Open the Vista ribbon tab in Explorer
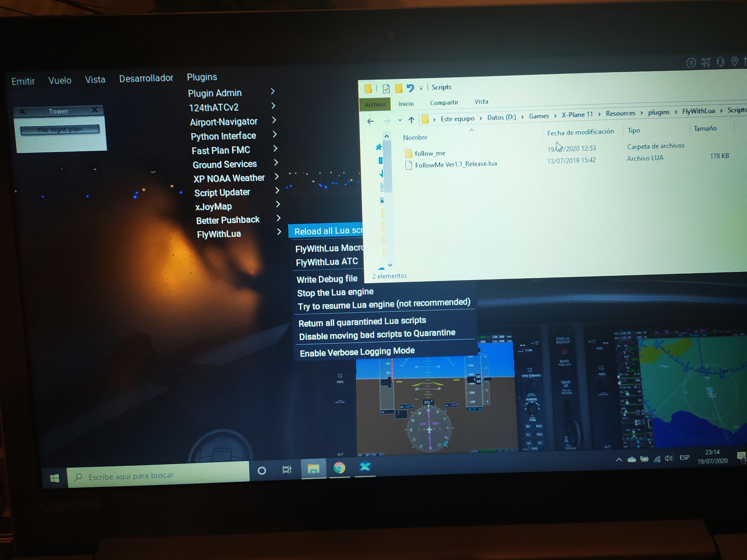This screenshot has width=747, height=560. tap(481, 101)
